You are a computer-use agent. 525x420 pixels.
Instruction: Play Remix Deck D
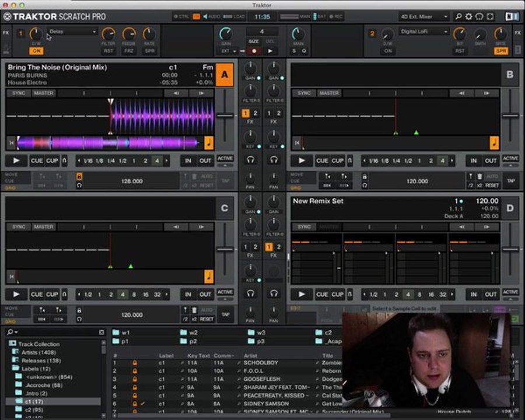coord(302,295)
